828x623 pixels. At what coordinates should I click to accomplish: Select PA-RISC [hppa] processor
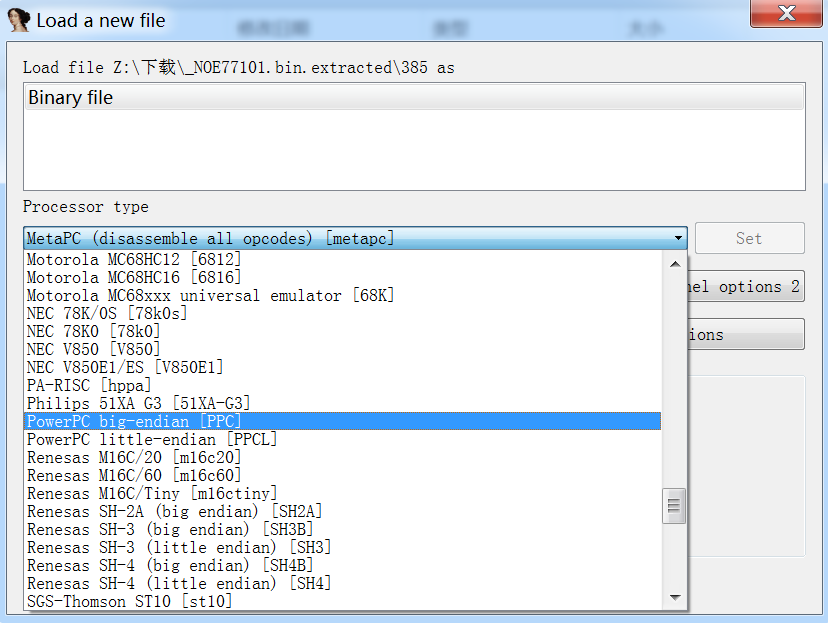89,385
